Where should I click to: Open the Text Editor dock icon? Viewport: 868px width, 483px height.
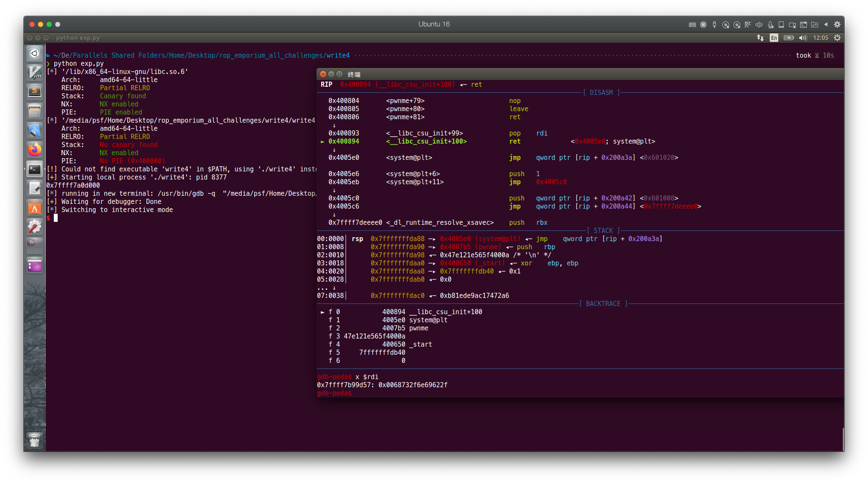click(x=35, y=188)
